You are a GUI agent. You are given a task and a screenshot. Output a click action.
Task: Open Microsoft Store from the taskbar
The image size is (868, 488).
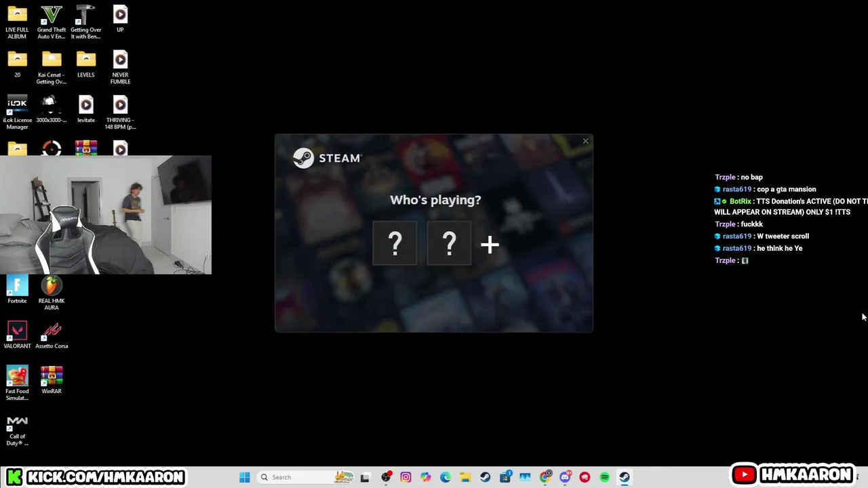[505, 477]
